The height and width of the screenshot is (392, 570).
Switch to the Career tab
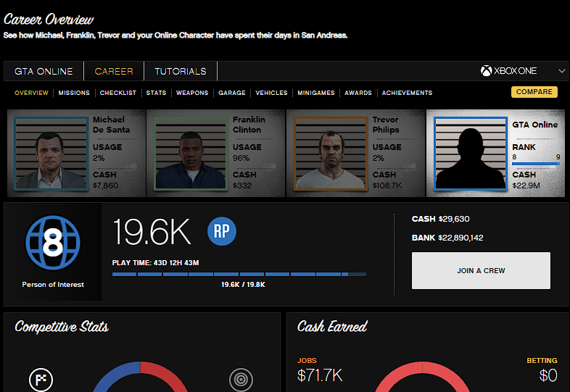[x=114, y=71]
